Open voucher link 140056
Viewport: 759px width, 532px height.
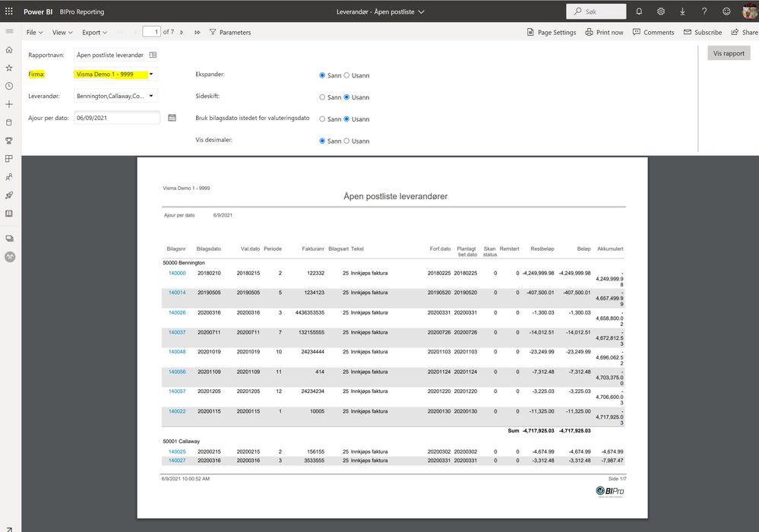click(x=177, y=372)
